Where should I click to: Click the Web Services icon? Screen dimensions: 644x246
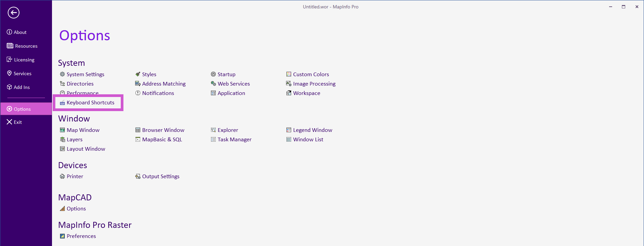tap(213, 84)
